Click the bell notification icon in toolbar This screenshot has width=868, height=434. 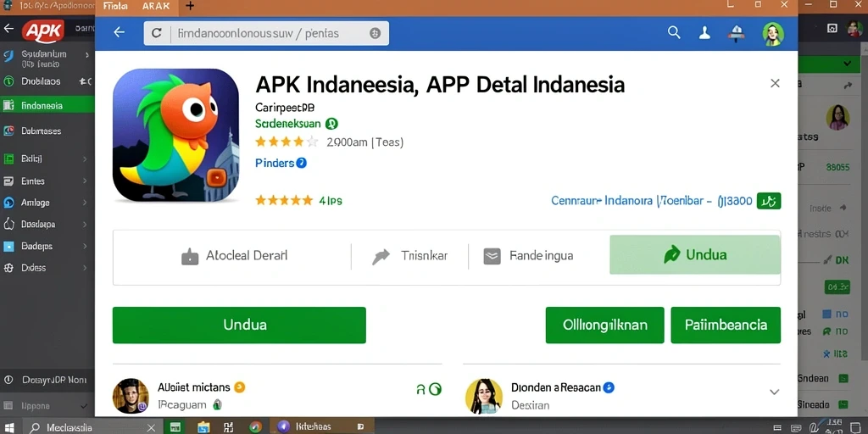pyautogui.click(x=737, y=33)
